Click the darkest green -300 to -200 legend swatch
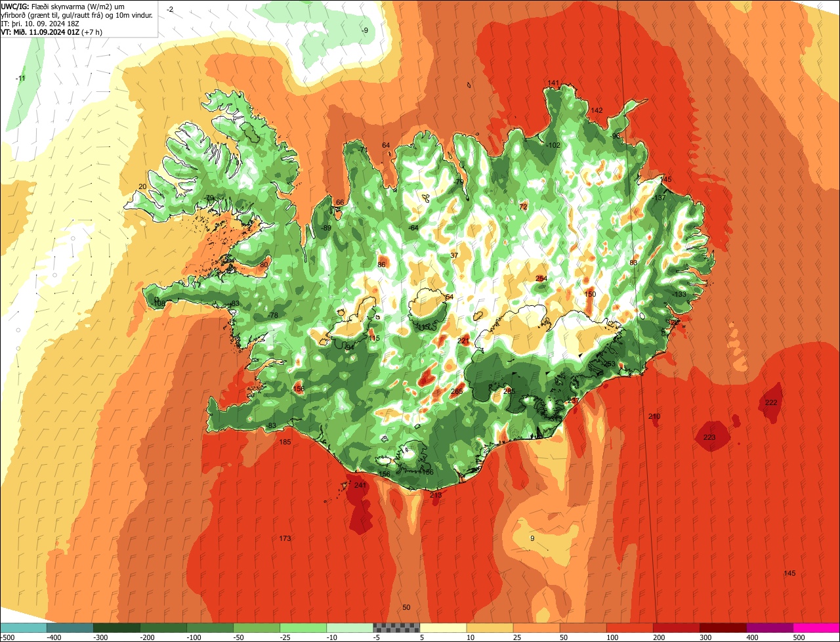 coord(116,628)
